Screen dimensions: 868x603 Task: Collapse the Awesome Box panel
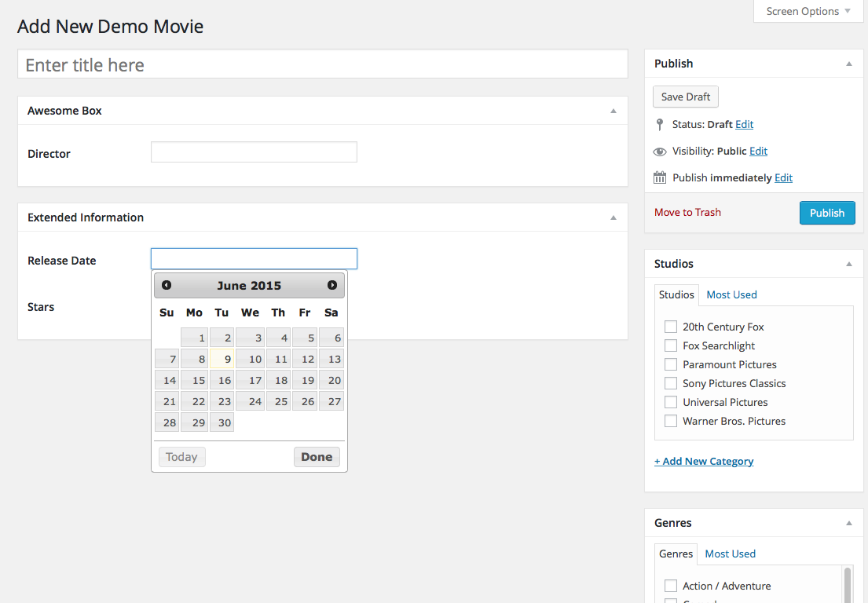pos(613,111)
